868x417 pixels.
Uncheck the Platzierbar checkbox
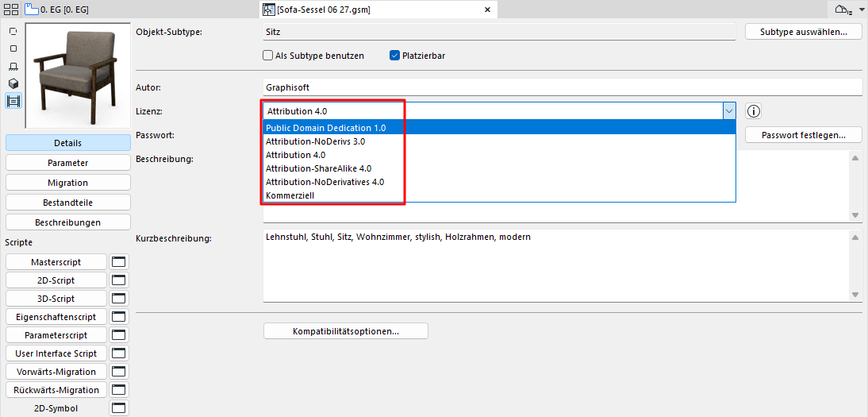pos(394,56)
